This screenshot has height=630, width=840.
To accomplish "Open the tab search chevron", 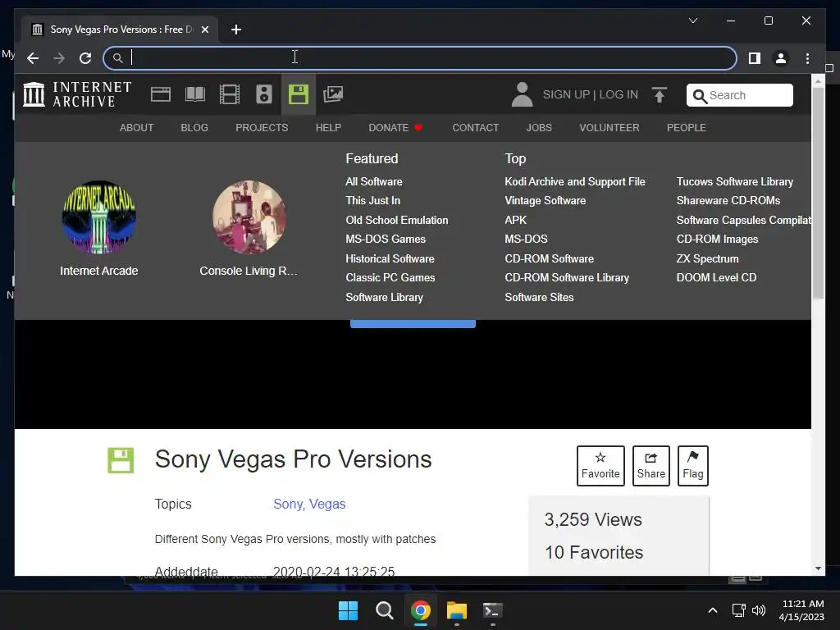I will pyautogui.click(x=692, y=21).
